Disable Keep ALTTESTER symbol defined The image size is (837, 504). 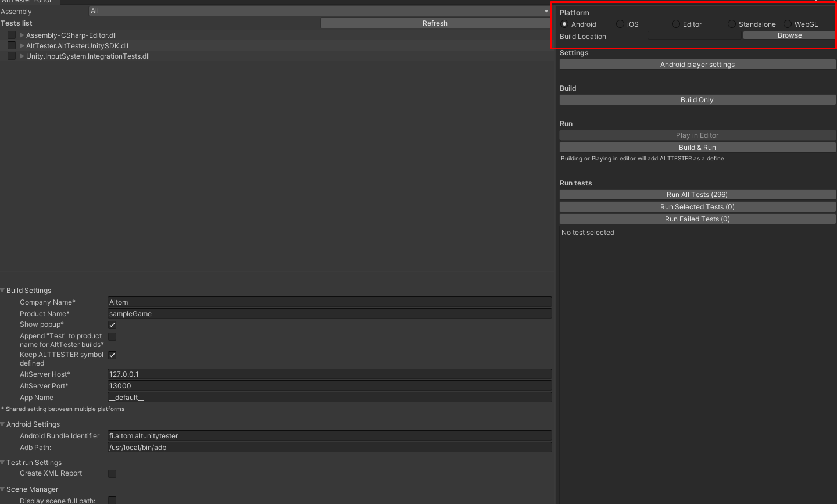click(112, 355)
